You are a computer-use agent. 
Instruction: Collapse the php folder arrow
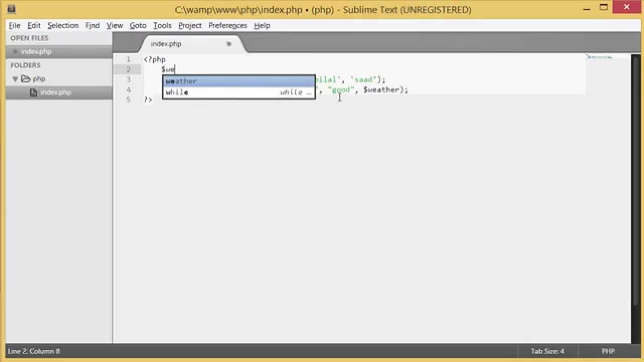coord(15,79)
